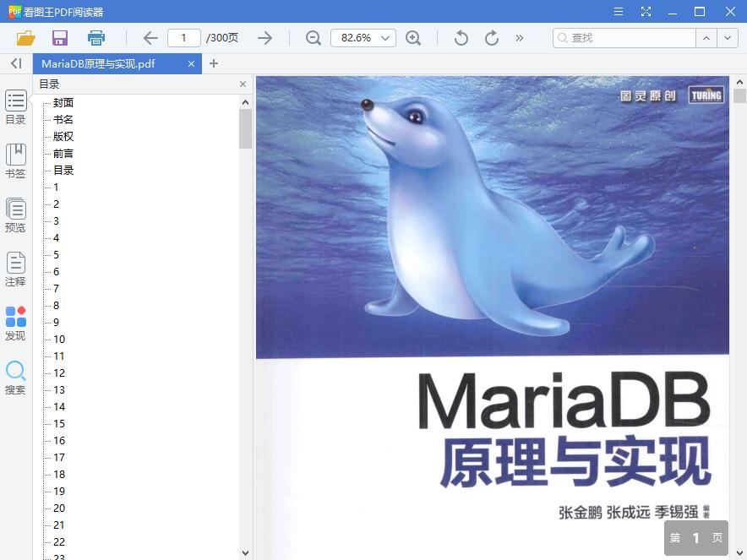The height and width of the screenshot is (560, 747).
Task: Show more toolbar tools chevron
Action: pyautogui.click(x=520, y=38)
